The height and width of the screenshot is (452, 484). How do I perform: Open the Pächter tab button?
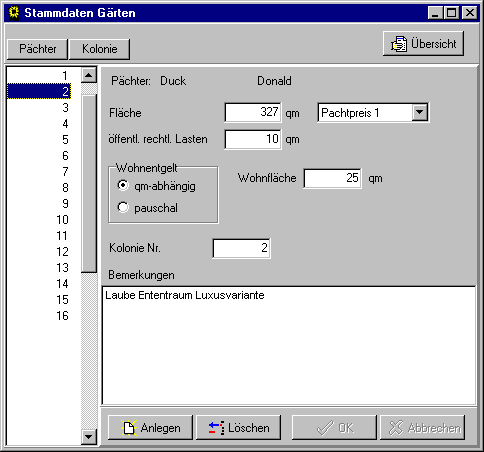(37, 49)
